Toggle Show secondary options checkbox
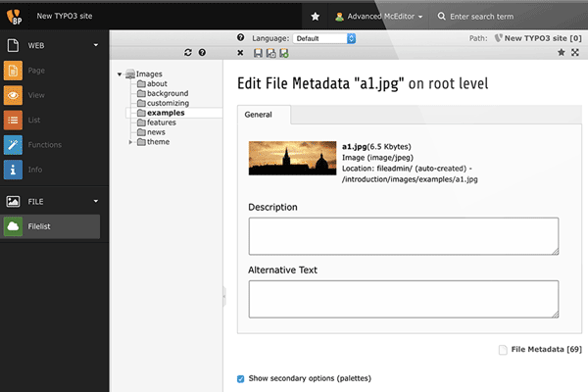The width and height of the screenshot is (588, 392). pyautogui.click(x=242, y=378)
